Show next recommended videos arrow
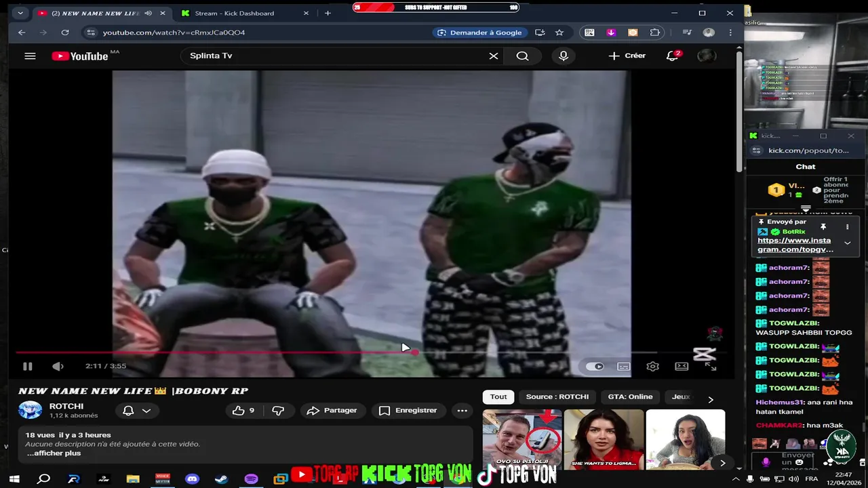 click(x=722, y=463)
